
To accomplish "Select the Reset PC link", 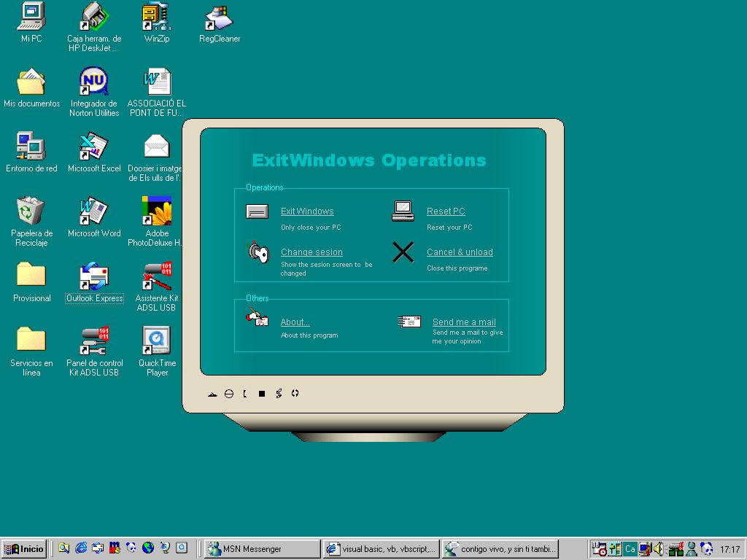I will point(446,211).
